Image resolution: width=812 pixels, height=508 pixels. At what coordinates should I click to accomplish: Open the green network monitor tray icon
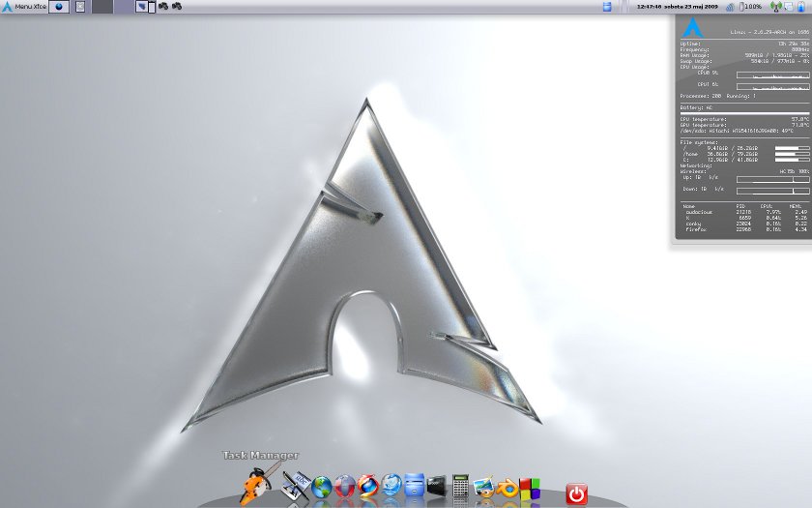coord(775,7)
